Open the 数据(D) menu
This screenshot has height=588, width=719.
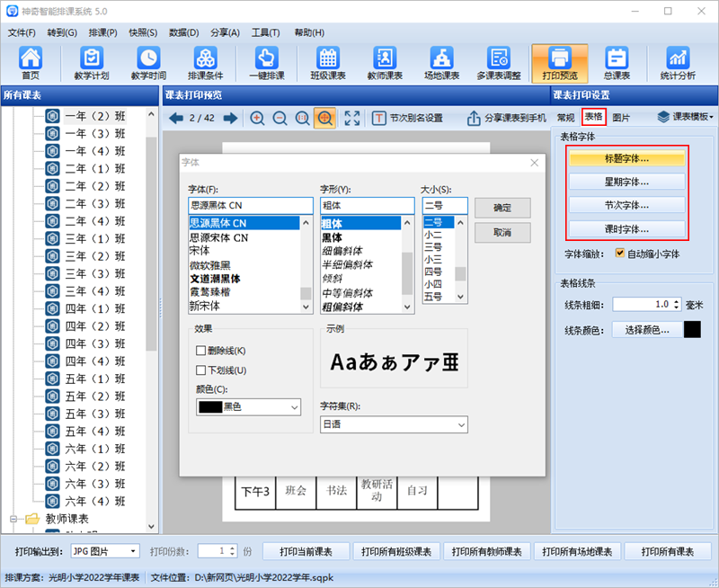(183, 32)
